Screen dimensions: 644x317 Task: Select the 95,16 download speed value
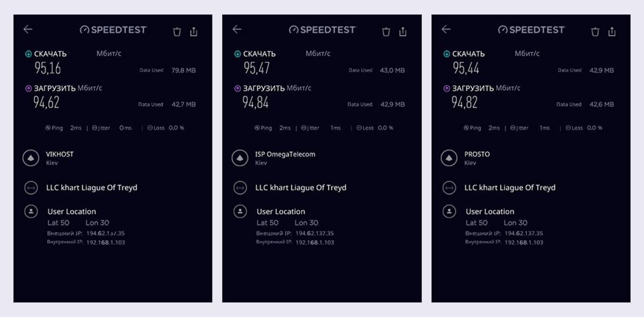[47, 68]
